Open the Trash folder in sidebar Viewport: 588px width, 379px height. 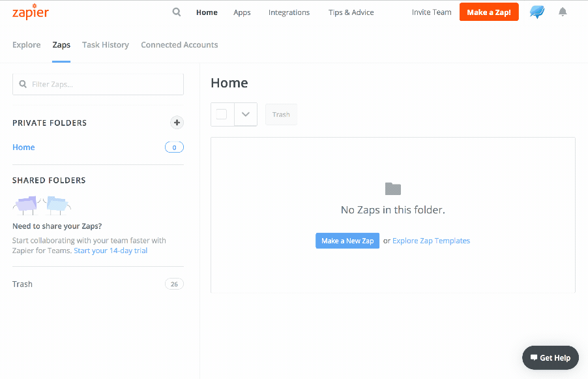pos(23,284)
